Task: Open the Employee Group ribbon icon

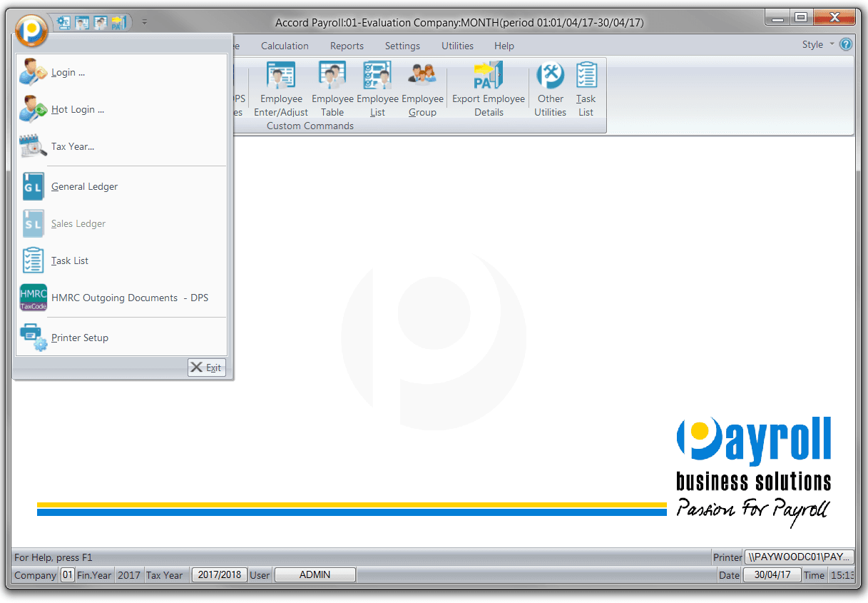Action: click(422, 89)
